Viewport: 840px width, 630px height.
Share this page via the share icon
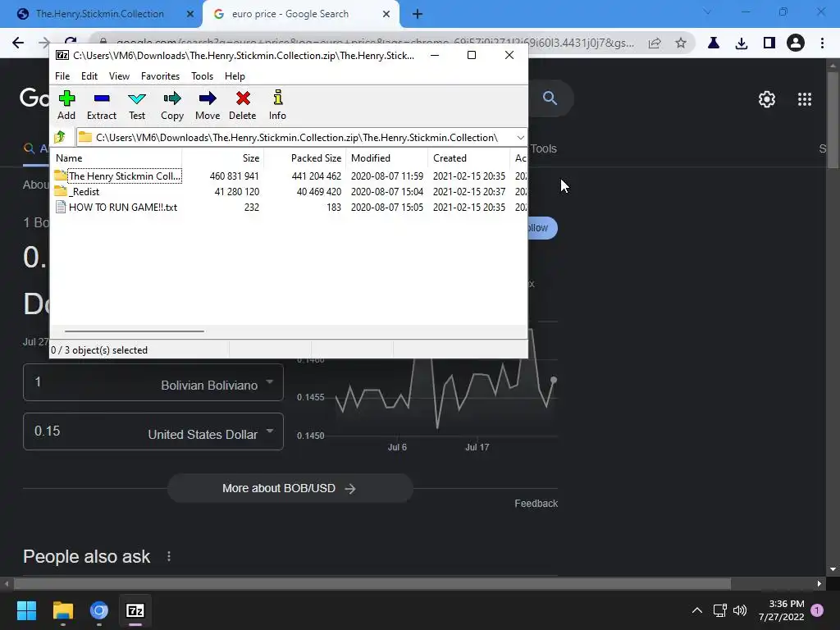tap(654, 43)
